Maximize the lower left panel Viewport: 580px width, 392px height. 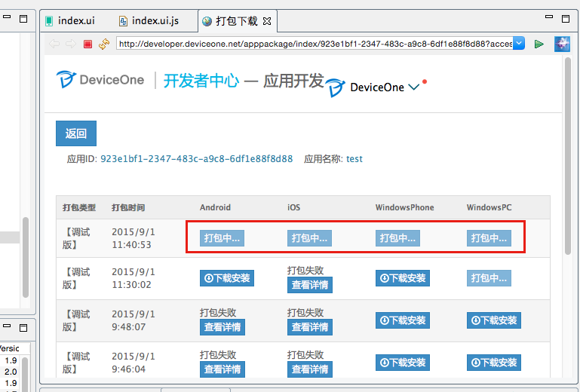click(x=23, y=328)
